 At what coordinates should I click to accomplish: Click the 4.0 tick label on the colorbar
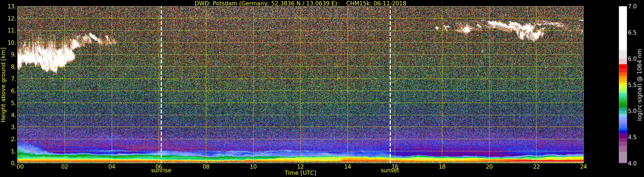pyautogui.click(x=632, y=163)
